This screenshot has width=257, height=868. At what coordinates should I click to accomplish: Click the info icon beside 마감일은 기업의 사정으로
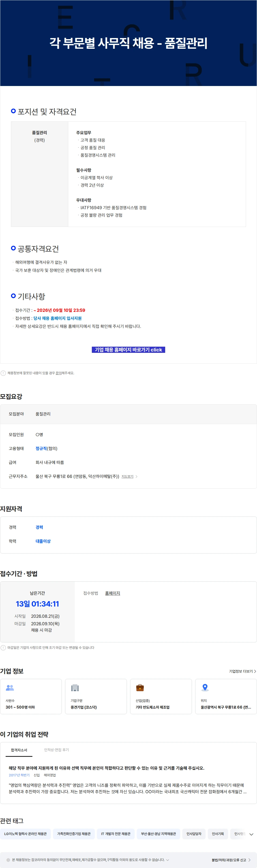(x=3, y=648)
